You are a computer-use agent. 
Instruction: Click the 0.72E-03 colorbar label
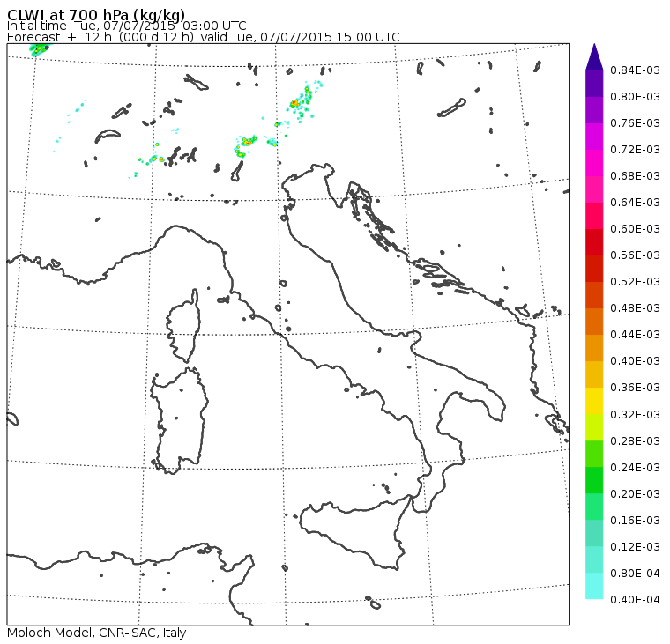(635, 150)
